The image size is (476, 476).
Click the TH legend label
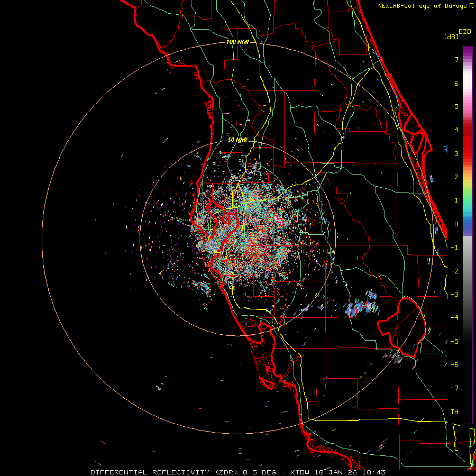coord(454,412)
